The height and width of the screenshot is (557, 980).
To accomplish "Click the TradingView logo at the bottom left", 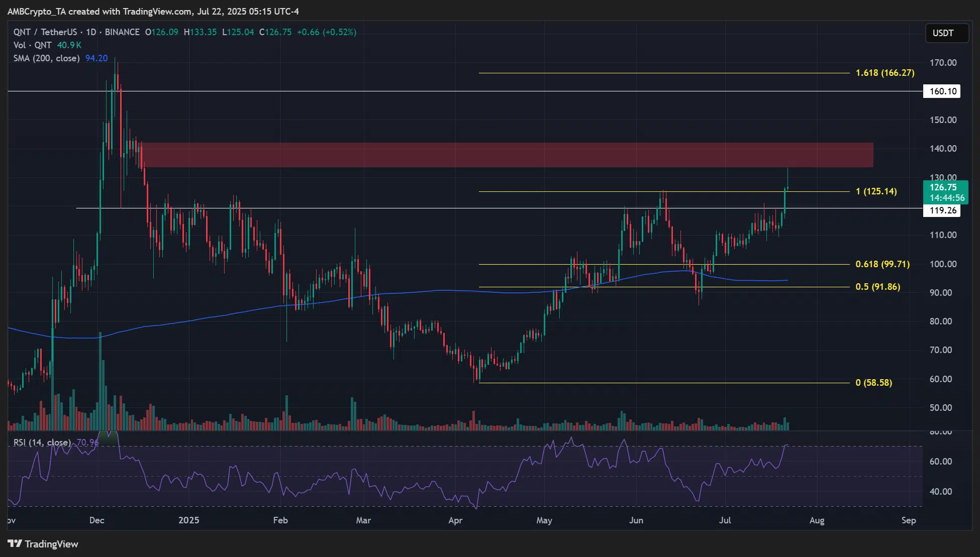I will click(x=43, y=544).
